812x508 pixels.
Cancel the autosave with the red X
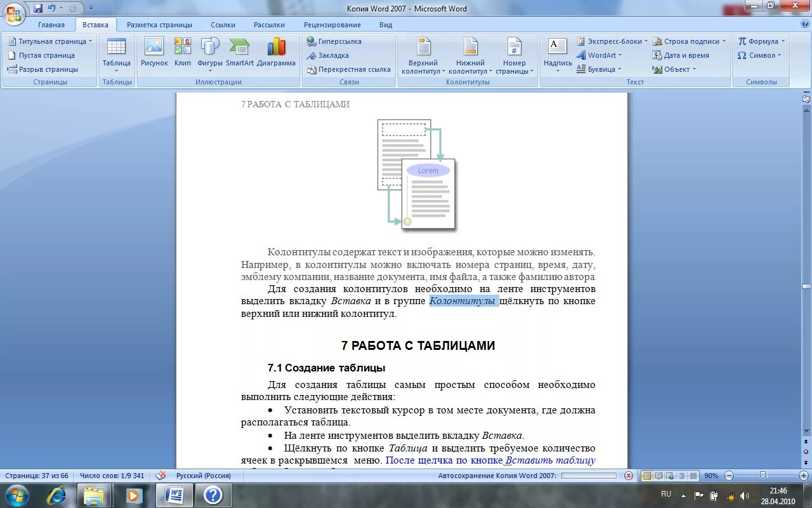(629, 476)
